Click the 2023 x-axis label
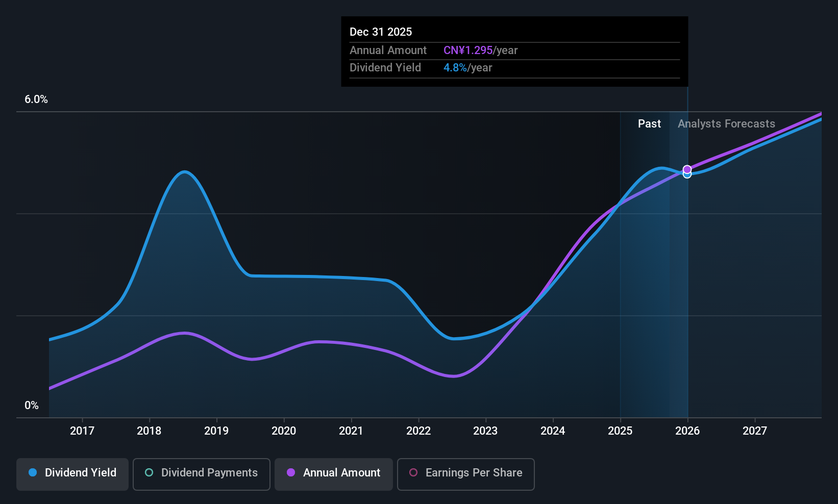The image size is (838, 504). coord(485,431)
